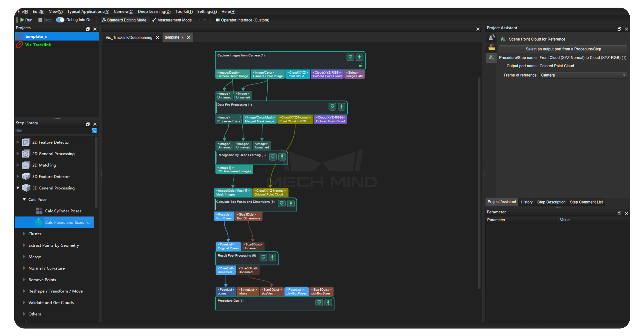The image size is (644, 336).
Task: Toggle the Operator Interface (Custom) checkbox
Action: point(217,20)
